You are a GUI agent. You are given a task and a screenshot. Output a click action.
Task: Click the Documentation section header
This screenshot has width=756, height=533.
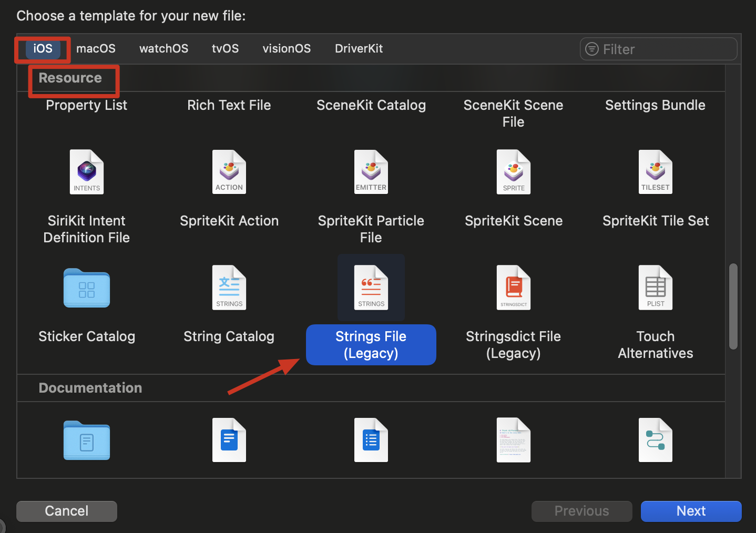coord(90,388)
